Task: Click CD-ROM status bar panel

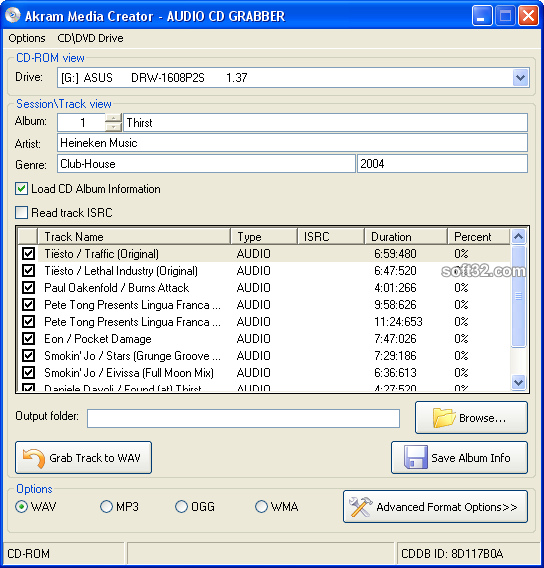Action: pyautogui.click(x=63, y=554)
